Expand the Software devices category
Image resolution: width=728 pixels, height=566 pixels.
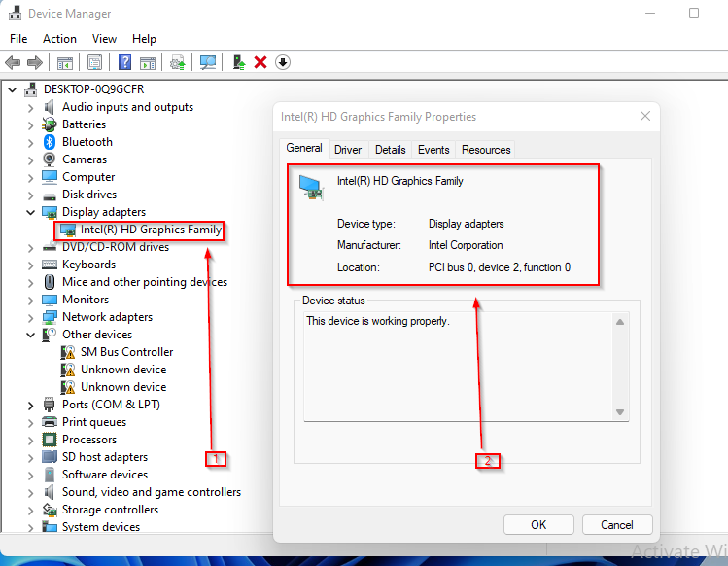click(31, 476)
